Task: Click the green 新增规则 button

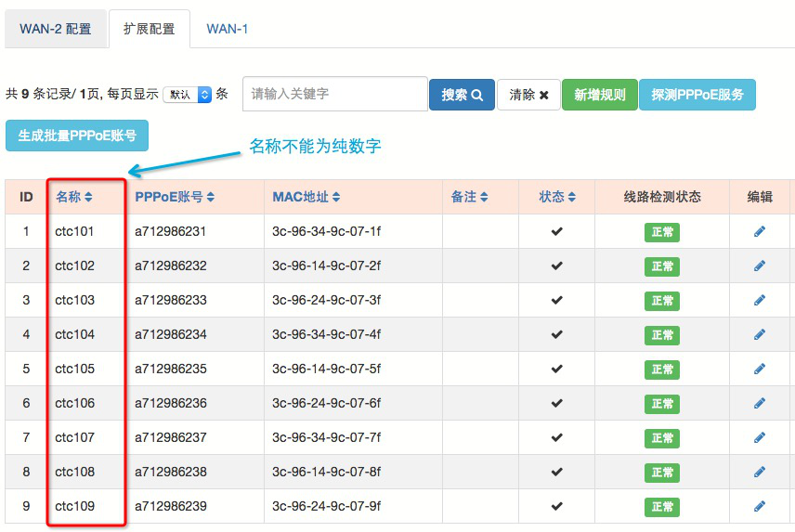Action: coord(599,95)
